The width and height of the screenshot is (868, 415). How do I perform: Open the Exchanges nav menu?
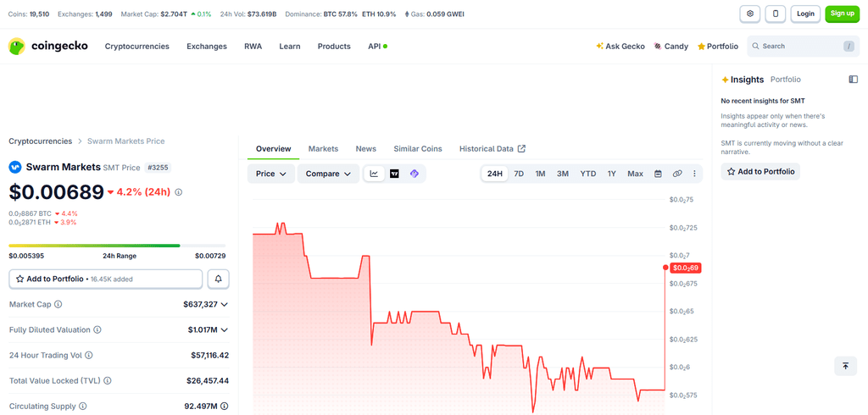point(207,47)
